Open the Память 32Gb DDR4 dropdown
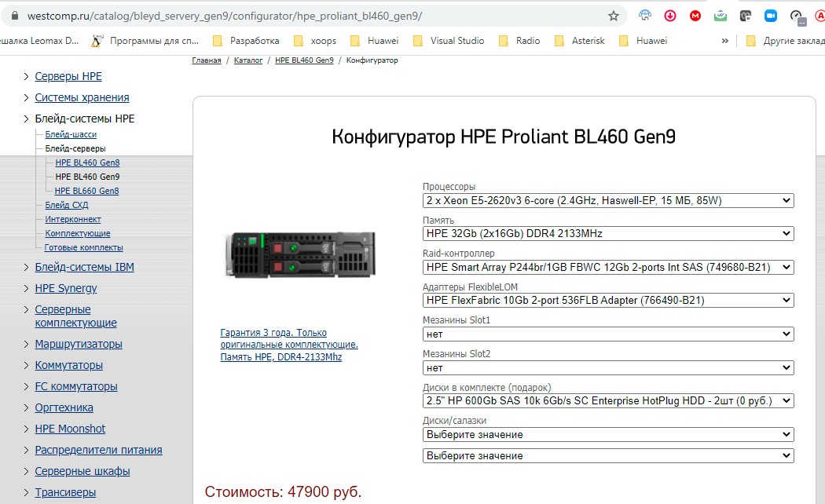The image size is (825, 504). [607, 233]
